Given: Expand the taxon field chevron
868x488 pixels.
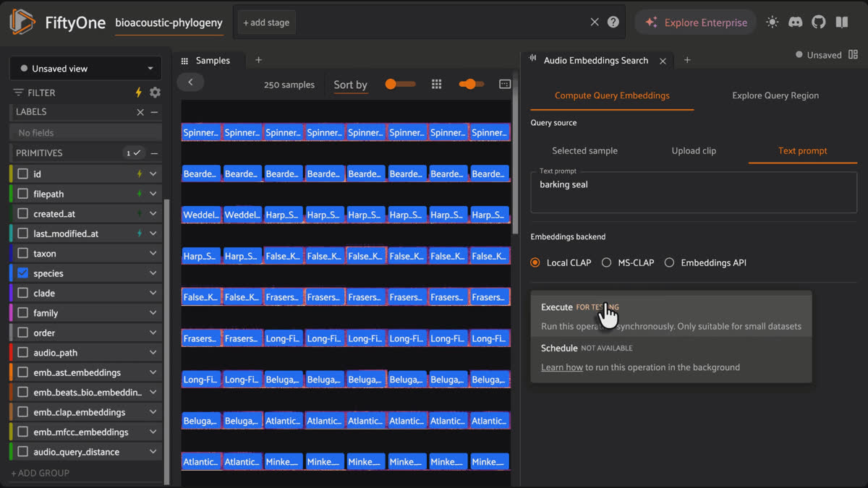Looking at the screenshot, I should (x=153, y=254).
